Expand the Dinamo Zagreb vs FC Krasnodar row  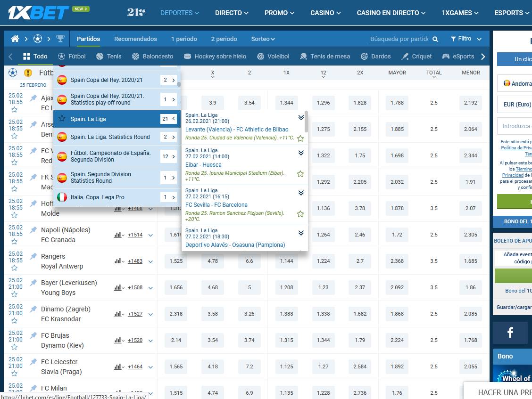coord(150,314)
